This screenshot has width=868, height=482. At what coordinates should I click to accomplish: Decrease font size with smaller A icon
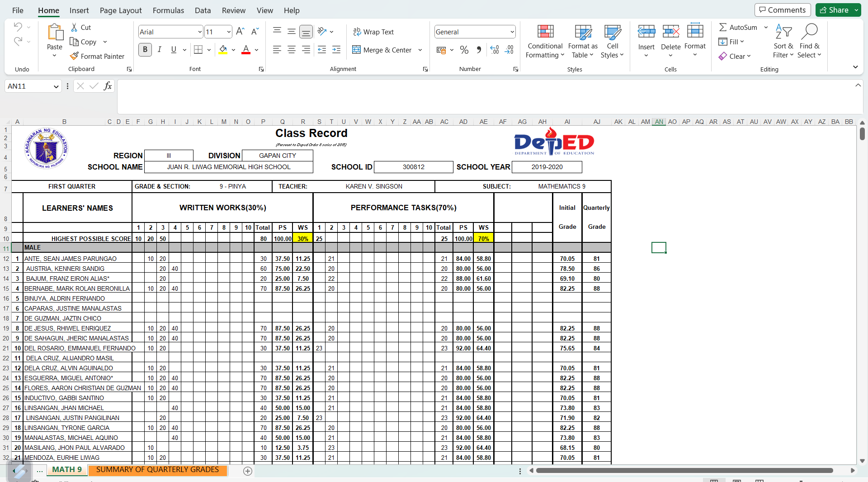point(255,31)
